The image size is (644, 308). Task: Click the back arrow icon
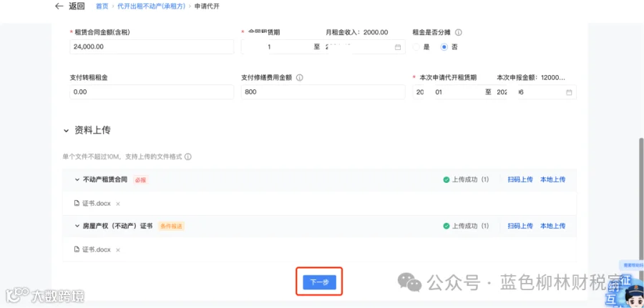tap(59, 6)
